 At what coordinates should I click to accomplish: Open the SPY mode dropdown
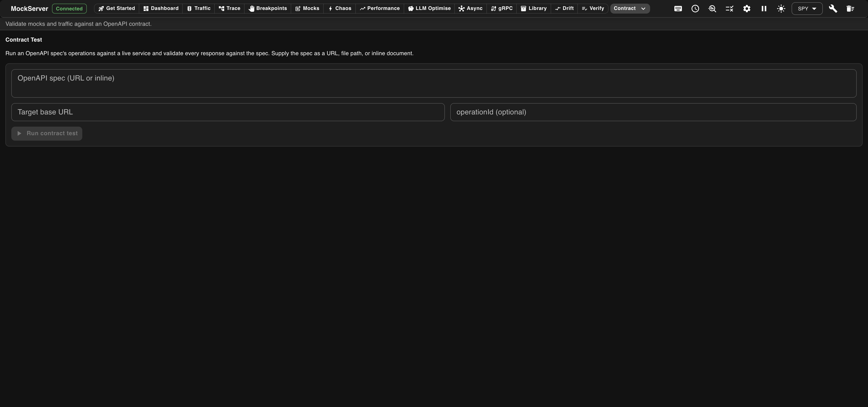807,9
